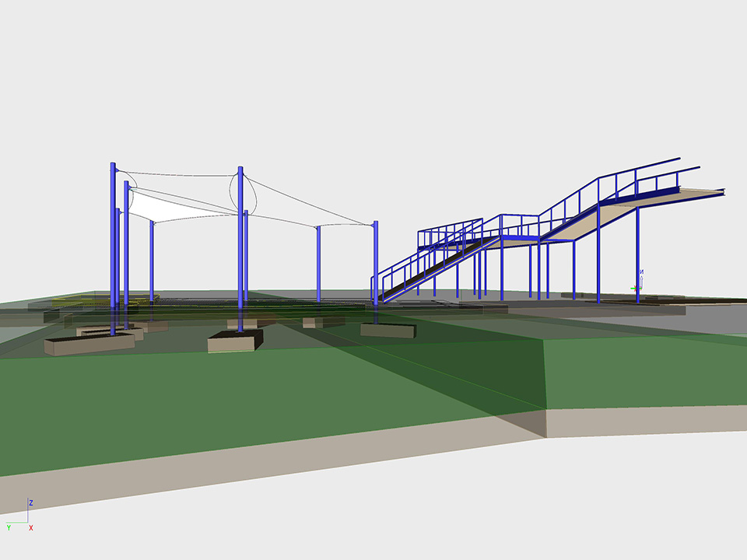Click the green origin marker under the north arrow
The height and width of the screenshot is (560, 747).
coord(634,289)
